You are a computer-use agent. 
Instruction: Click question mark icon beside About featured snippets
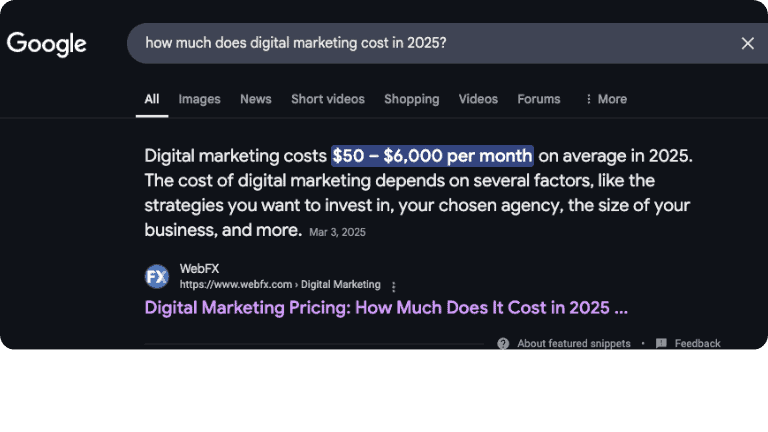click(503, 343)
